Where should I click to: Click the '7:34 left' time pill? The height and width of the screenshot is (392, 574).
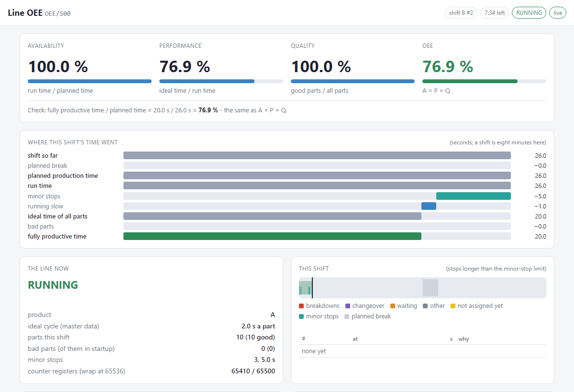(495, 13)
